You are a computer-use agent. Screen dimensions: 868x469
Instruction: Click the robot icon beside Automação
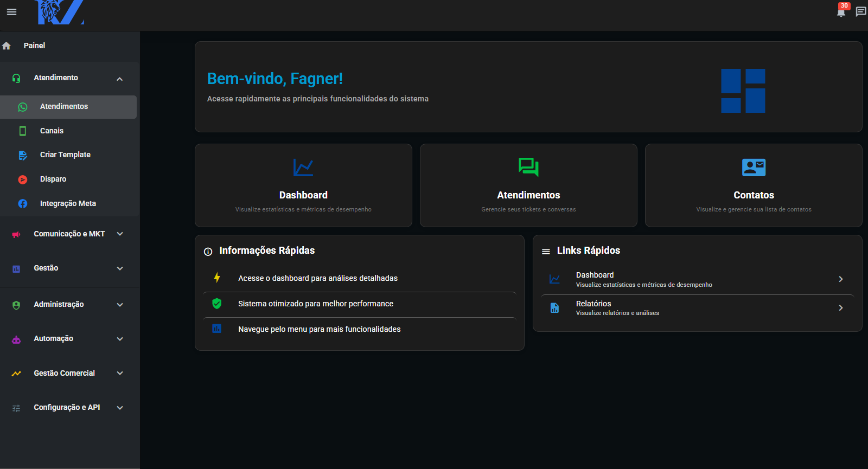(16, 339)
